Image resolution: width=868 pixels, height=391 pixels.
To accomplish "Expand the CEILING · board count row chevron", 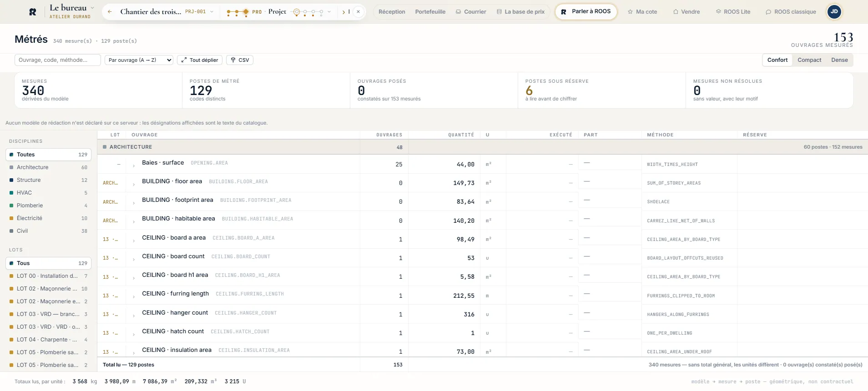I will [133, 260].
